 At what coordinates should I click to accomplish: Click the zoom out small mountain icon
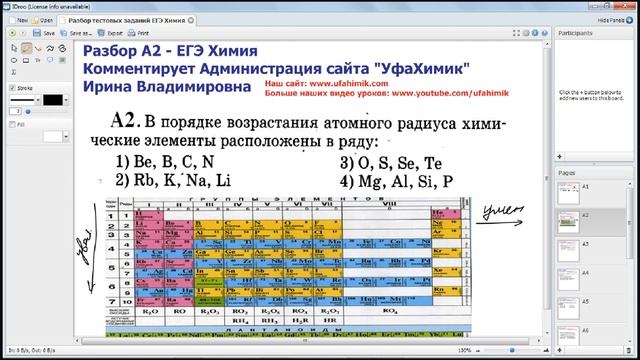tap(478, 350)
